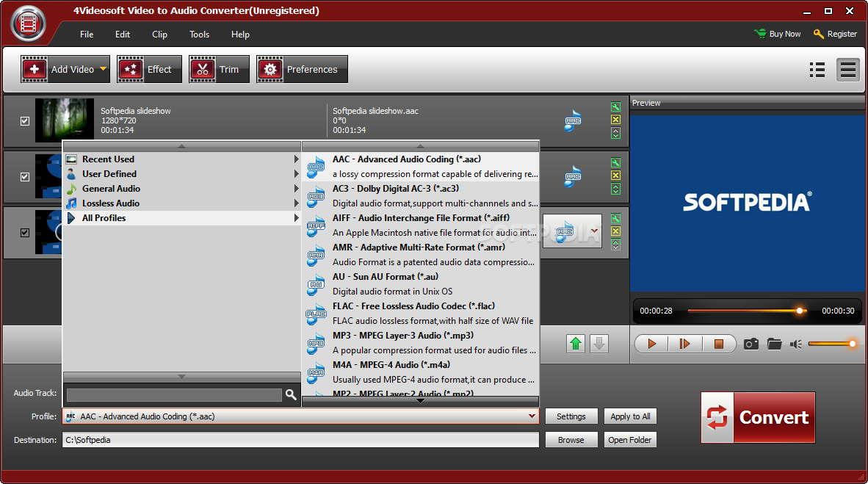Choose M4A - MPEG-4 Audio profile
Screen dimensions: 868x484
pyautogui.click(x=421, y=372)
